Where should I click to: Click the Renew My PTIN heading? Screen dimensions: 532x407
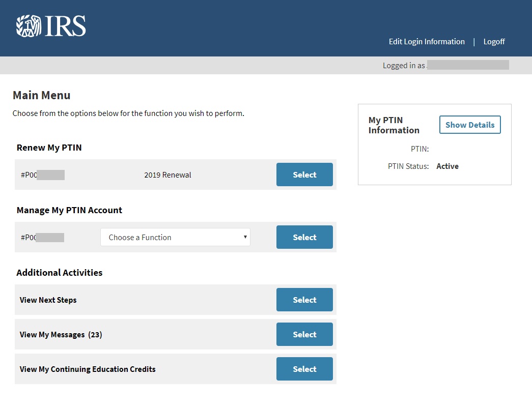(49, 148)
